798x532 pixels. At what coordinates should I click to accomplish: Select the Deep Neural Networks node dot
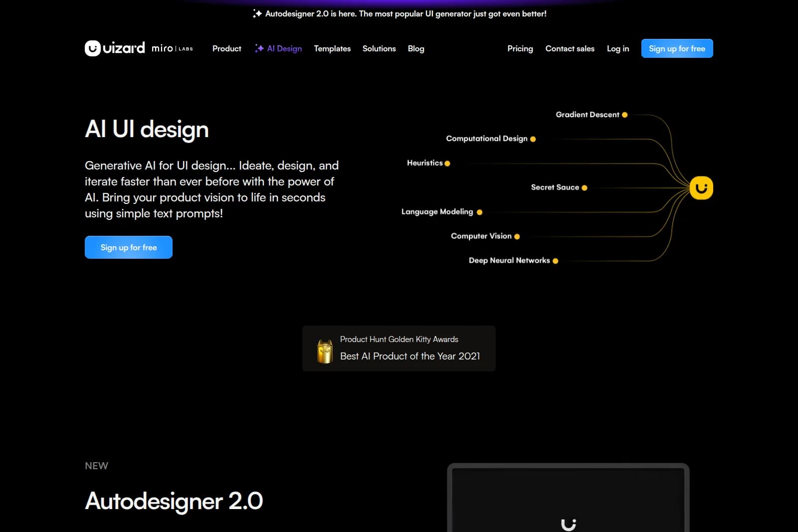tap(555, 260)
